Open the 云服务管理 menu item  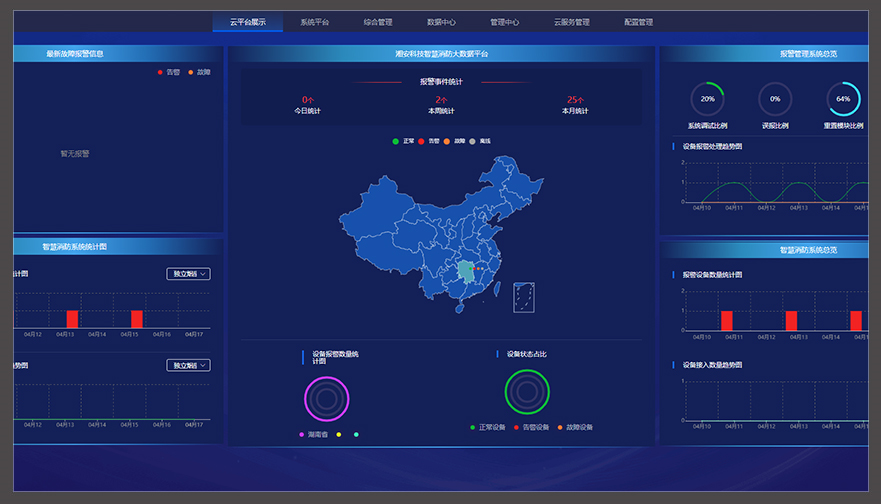point(571,22)
